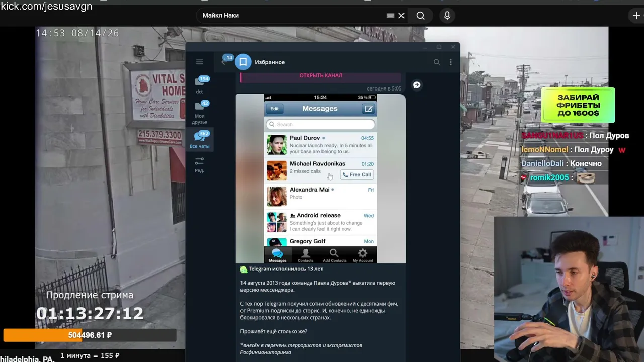Click the SANGU1NAR1US chat username
Viewport: 644px width, 362px height.
[x=552, y=136]
